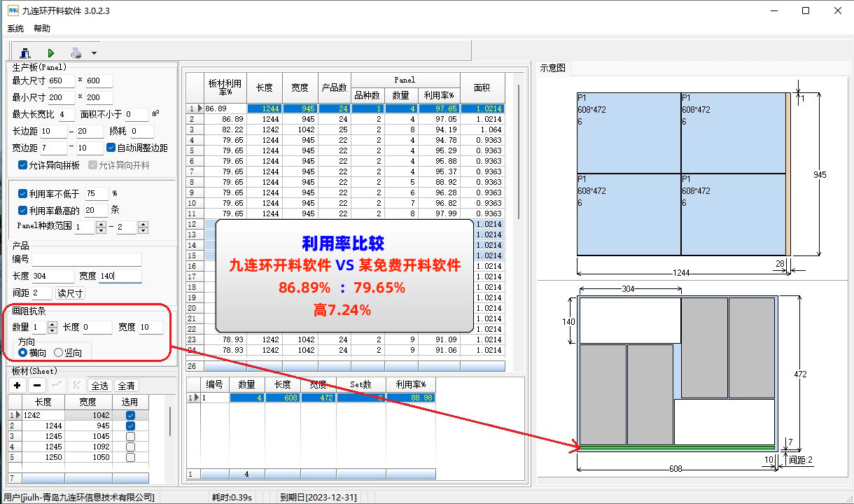Click the 间距 input field
The image size is (854, 504).
click(41, 293)
